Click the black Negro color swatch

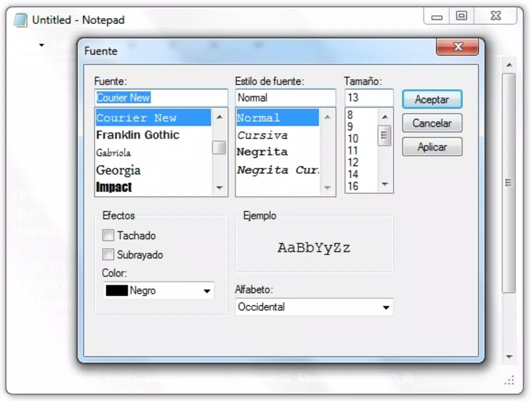pyautogui.click(x=117, y=290)
